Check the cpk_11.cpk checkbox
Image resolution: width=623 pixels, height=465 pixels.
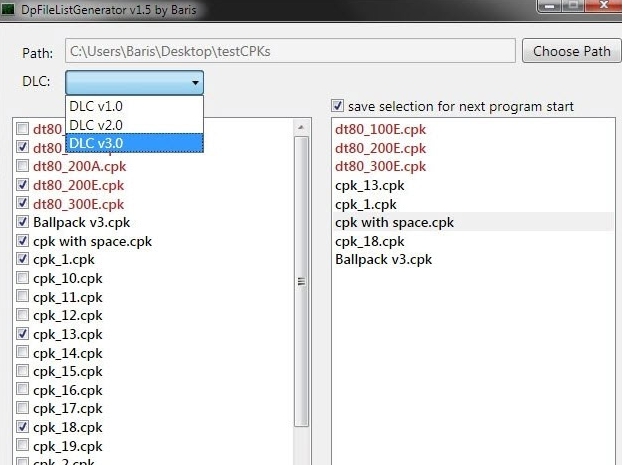pyautogui.click(x=22, y=296)
